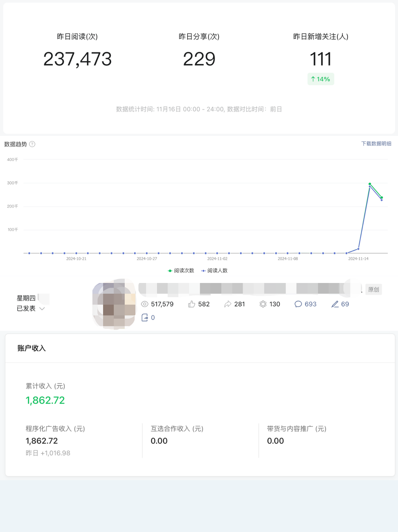Click the 账户收入 section header
This screenshot has height=532, width=398.
tap(31, 348)
